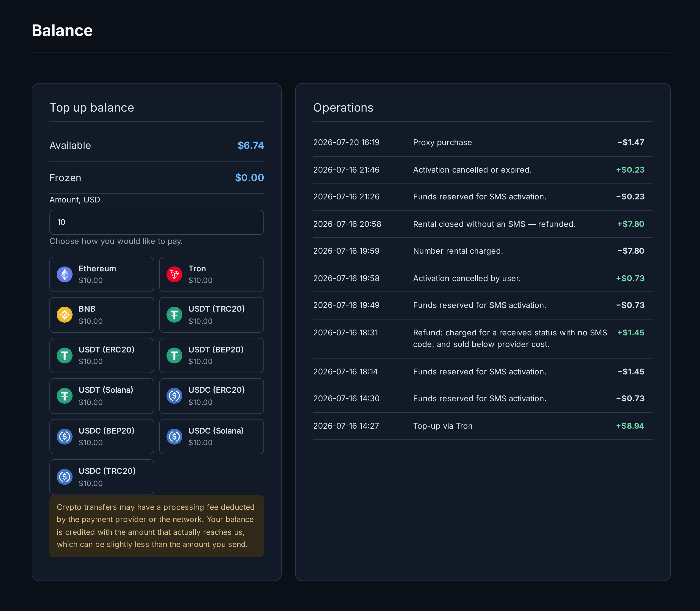The height and width of the screenshot is (611, 700).
Task: Click the 2026-07-20 16:19 timestamp
Action: 346,142
